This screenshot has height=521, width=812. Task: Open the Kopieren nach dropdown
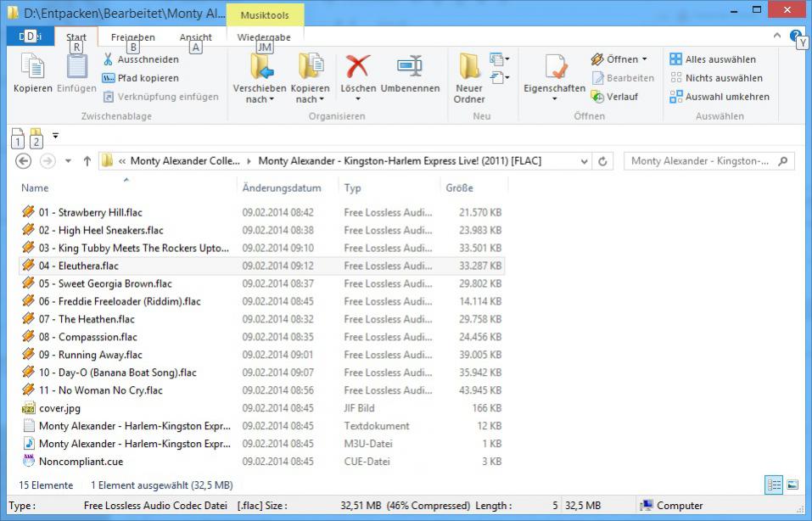pos(310,93)
